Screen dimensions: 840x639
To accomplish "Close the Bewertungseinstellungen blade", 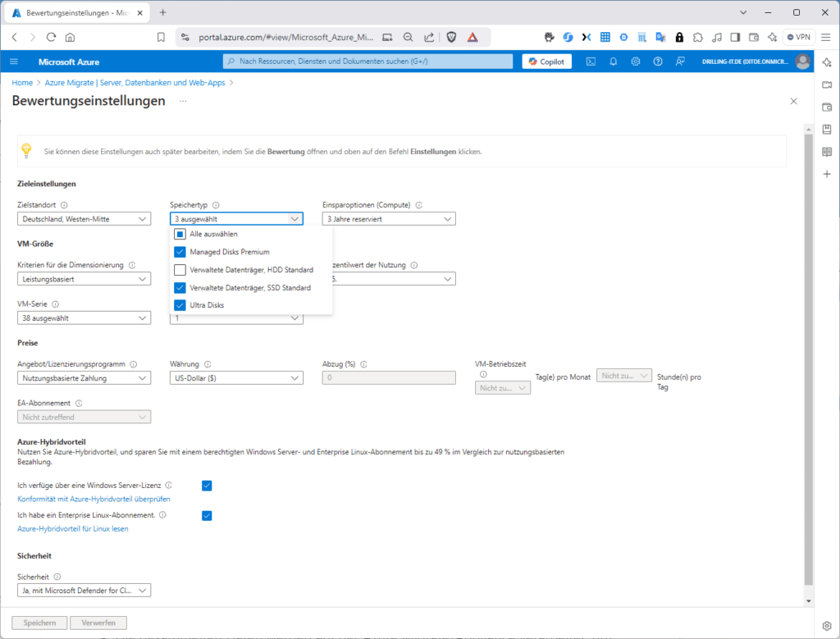I will (793, 101).
